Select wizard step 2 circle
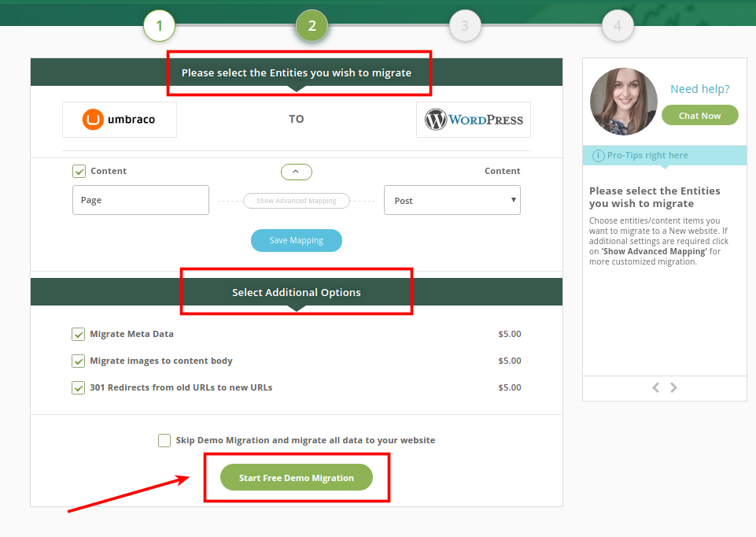The height and width of the screenshot is (537, 756). tap(312, 25)
